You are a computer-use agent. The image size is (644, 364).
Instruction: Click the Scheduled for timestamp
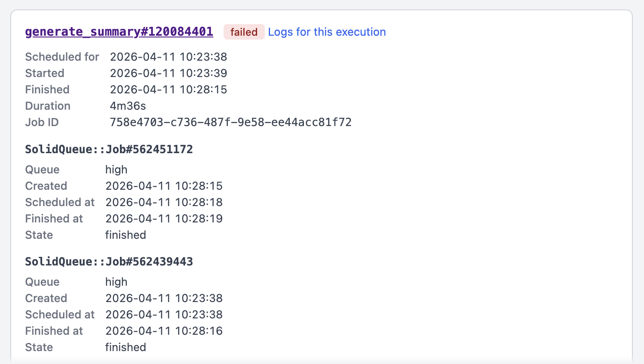tap(169, 56)
